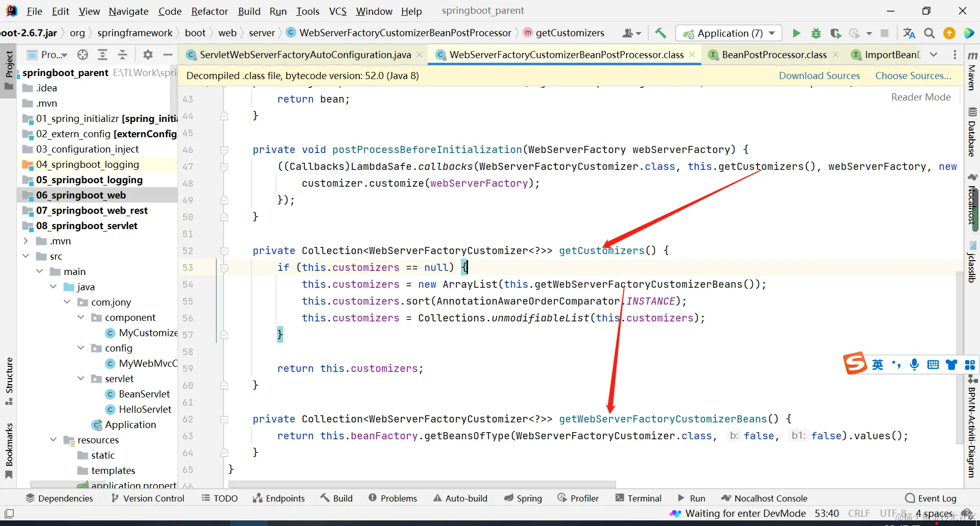Click the Sogou input method logo
This screenshot has height=526, width=980.
coord(855,363)
